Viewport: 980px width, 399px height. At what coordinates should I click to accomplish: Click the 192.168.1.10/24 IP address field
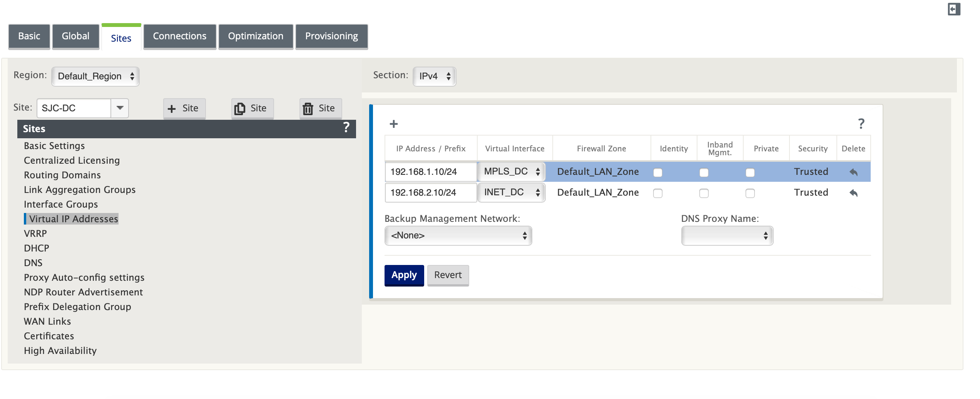431,172
